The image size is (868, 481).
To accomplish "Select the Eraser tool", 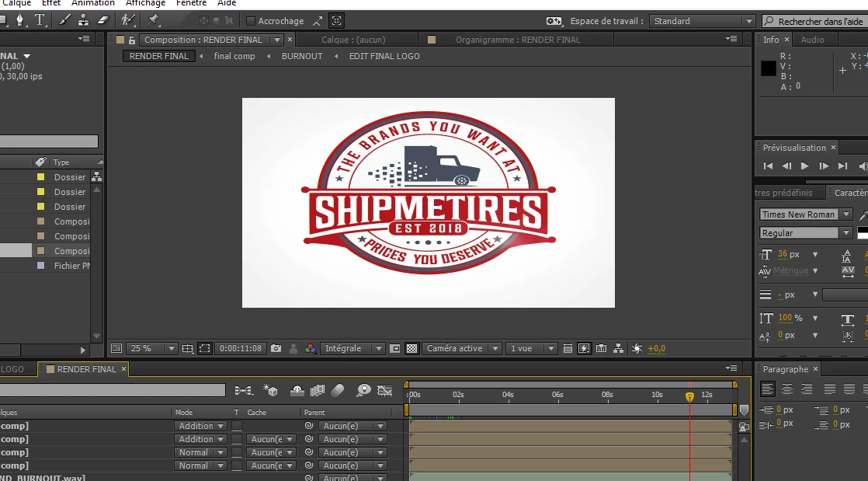I will [x=103, y=20].
